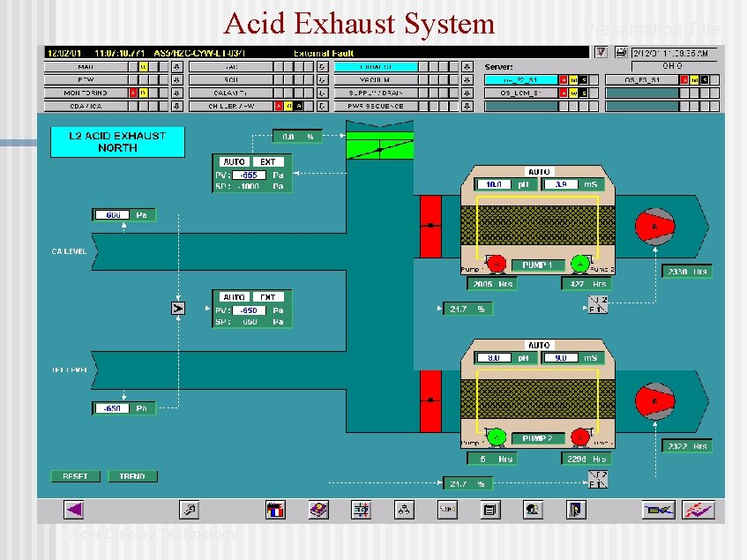Click the valve symbol beside the upper 21.7 %
Image resolution: width=747 pixels, height=560 pixels.
pos(597,304)
